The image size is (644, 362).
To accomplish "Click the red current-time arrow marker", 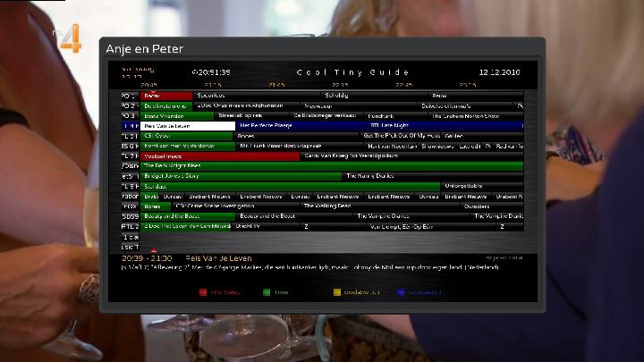I will pos(153,251).
